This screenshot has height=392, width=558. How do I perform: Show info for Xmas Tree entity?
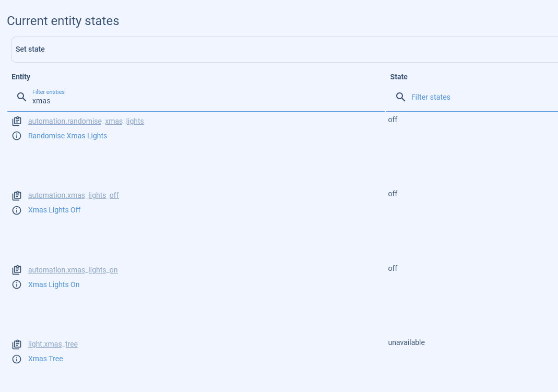[x=17, y=359]
